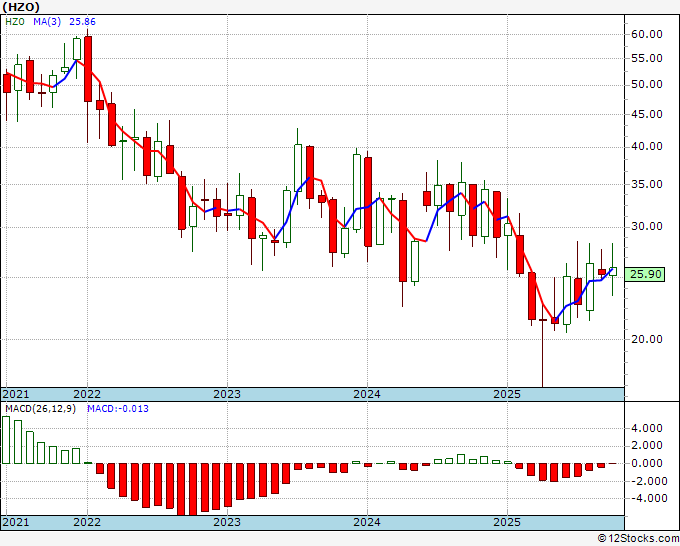This screenshot has width=680, height=546.
Task: Click 2022 on the MACD panel timeline
Action: tap(87, 522)
